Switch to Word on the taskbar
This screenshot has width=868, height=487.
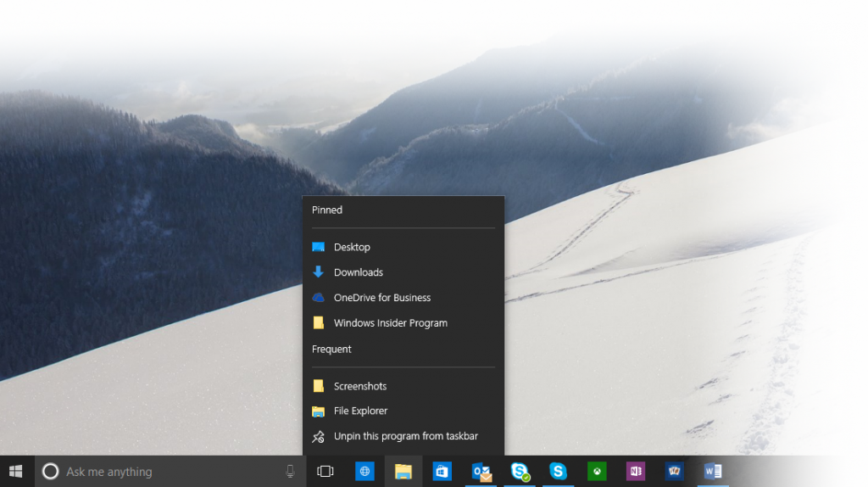click(713, 471)
